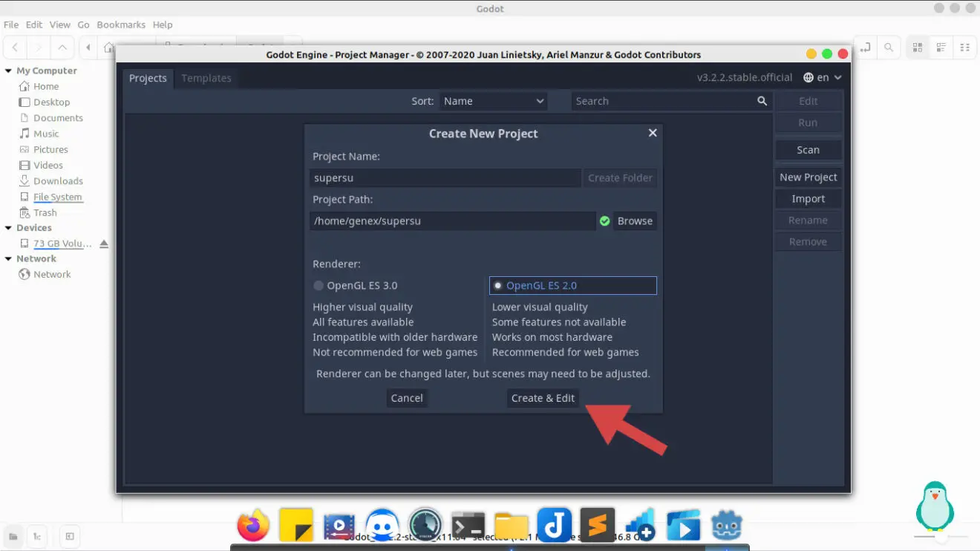Open the File menu in file manager
Viewport: 980px width, 551px height.
(11, 25)
